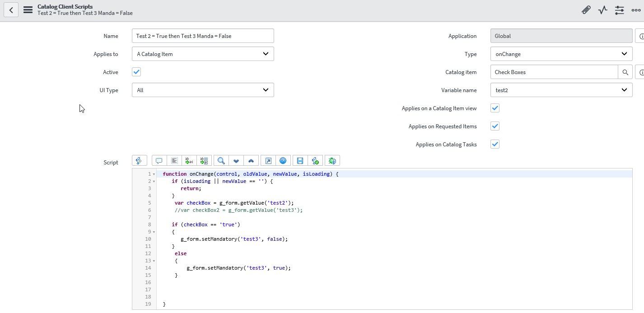Open script editor help question icon
644x313 pixels.
[x=283, y=160]
